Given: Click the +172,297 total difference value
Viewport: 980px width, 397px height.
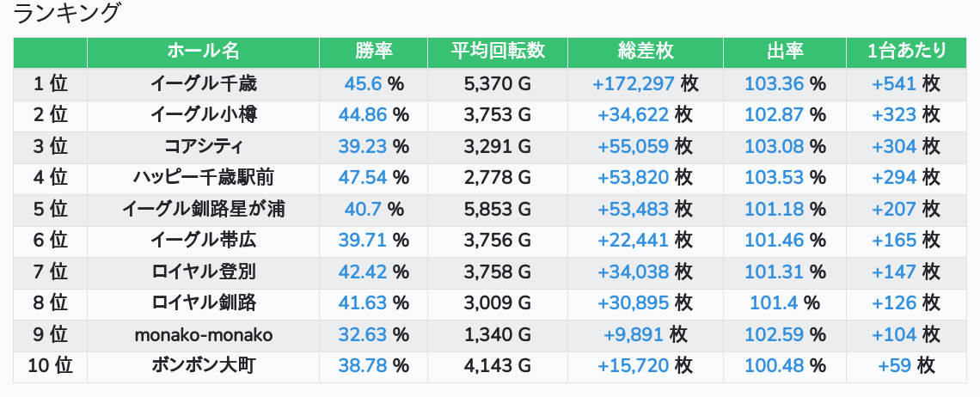Looking at the screenshot, I should (633, 84).
